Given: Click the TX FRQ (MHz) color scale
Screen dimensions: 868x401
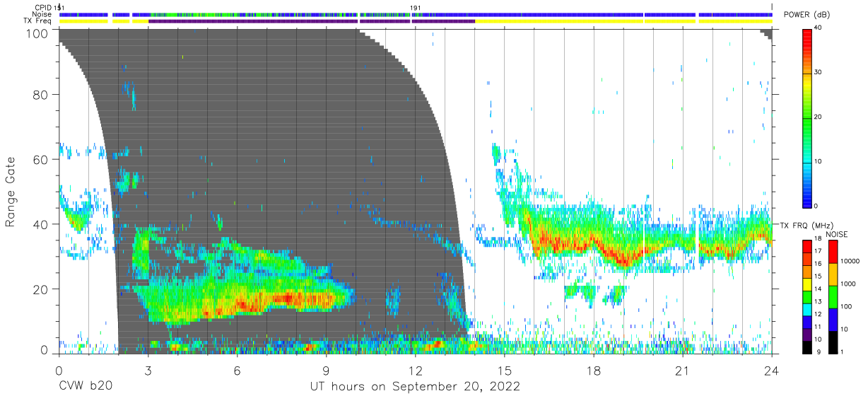Looking at the screenshot, I should [x=807, y=296].
